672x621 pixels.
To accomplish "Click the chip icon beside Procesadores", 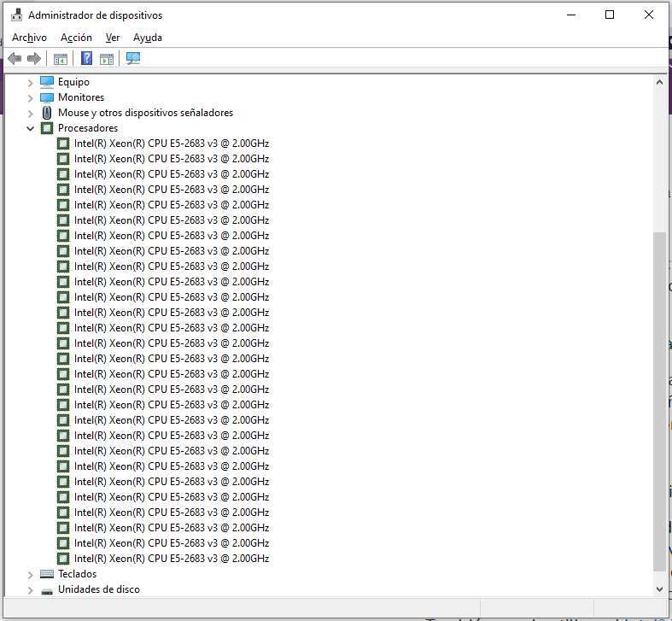I will (x=47, y=128).
